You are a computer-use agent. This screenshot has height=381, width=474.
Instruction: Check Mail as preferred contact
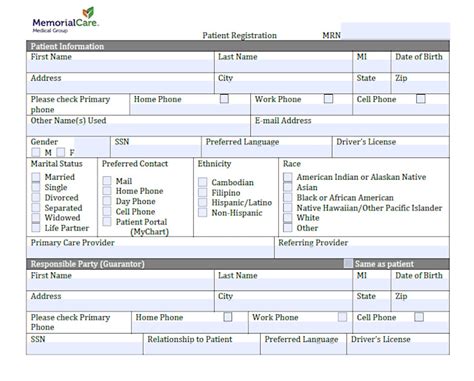pyautogui.click(x=107, y=181)
